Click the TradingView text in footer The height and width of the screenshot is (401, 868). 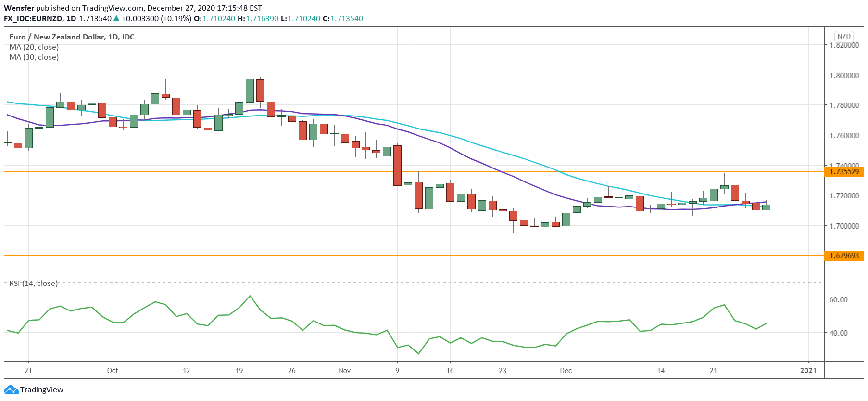[x=42, y=390]
